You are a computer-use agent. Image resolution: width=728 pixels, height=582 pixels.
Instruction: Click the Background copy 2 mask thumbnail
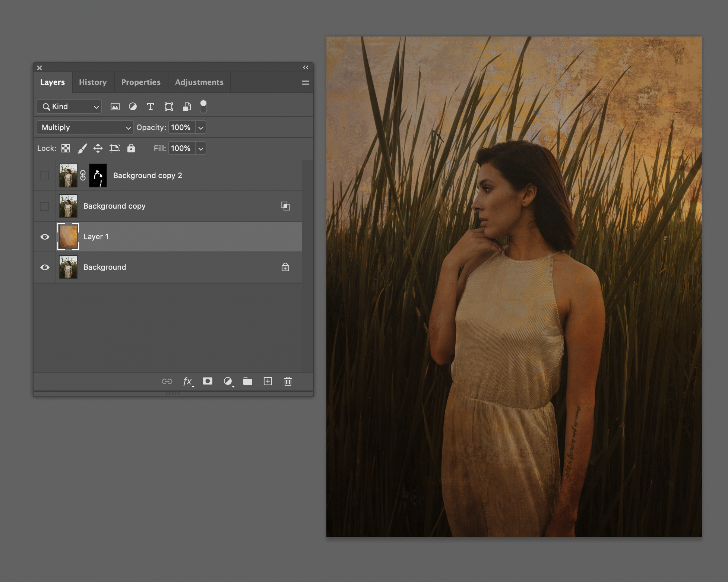tap(98, 175)
